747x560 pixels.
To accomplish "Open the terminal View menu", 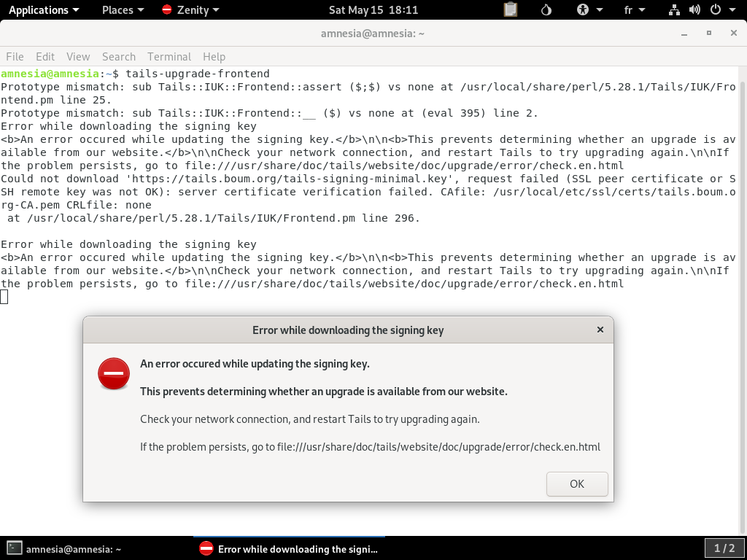I will 78,57.
